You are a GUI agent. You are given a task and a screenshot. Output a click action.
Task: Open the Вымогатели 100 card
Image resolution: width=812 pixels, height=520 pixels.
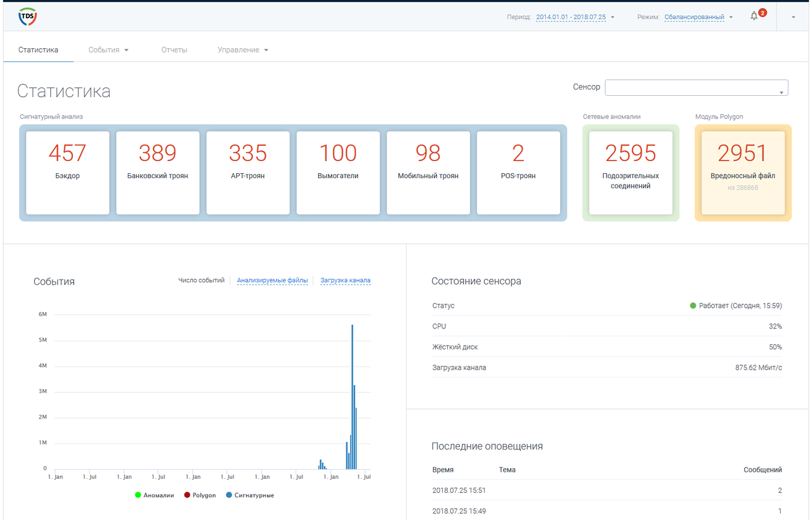click(337, 172)
